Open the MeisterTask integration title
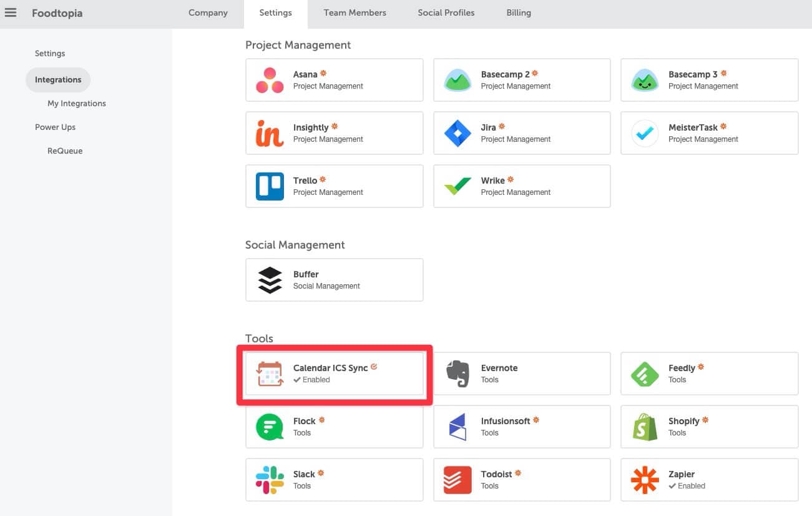Viewport: 812px width, 516px height. click(x=693, y=127)
